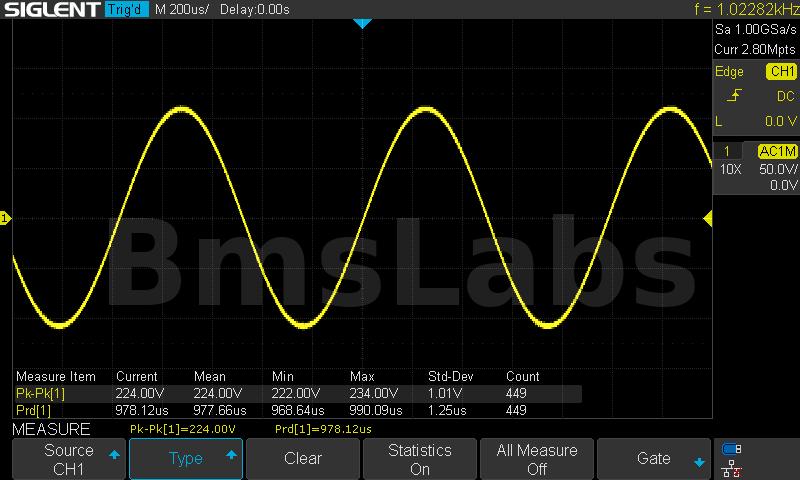Screen dimensions: 800x480
Task: Click the Count column header
Action: [522, 376]
